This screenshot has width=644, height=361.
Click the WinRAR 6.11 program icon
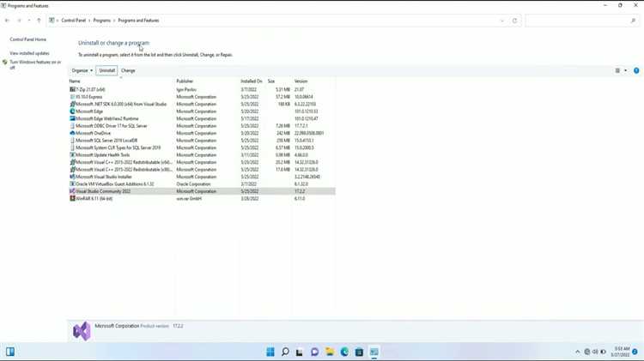[x=72, y=199]
